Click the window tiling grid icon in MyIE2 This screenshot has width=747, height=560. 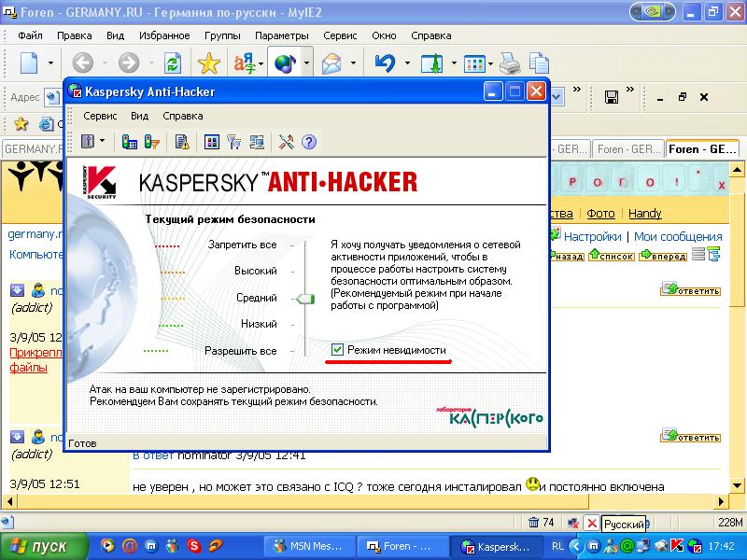(x=474, y=63)
